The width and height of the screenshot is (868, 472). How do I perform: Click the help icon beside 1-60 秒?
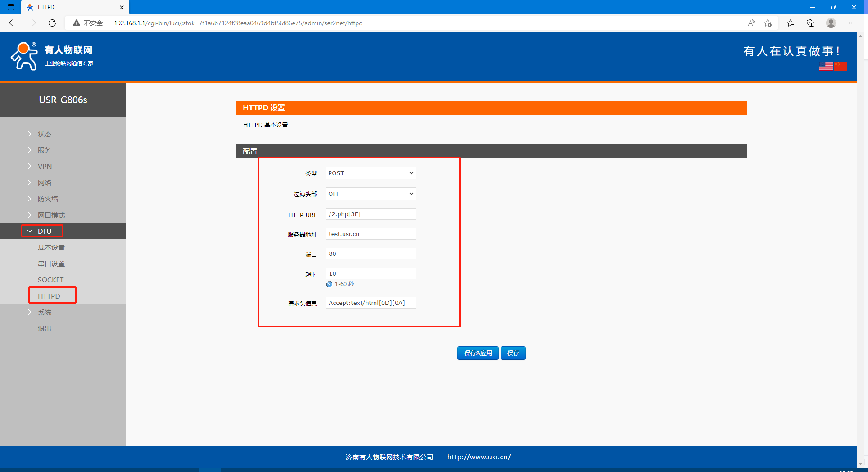pyautogui.click(x=329, y=284)
